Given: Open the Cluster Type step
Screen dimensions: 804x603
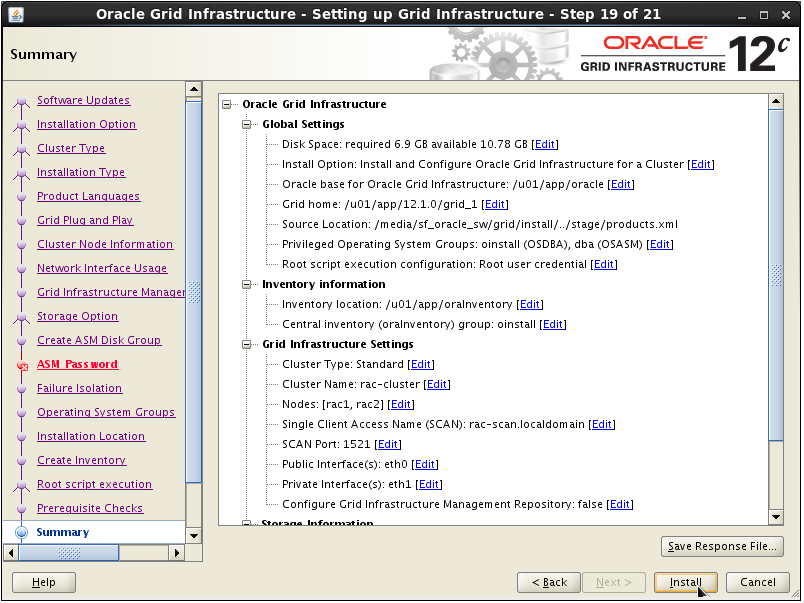Looking at the screenshot, I should [x=71, y=149].
